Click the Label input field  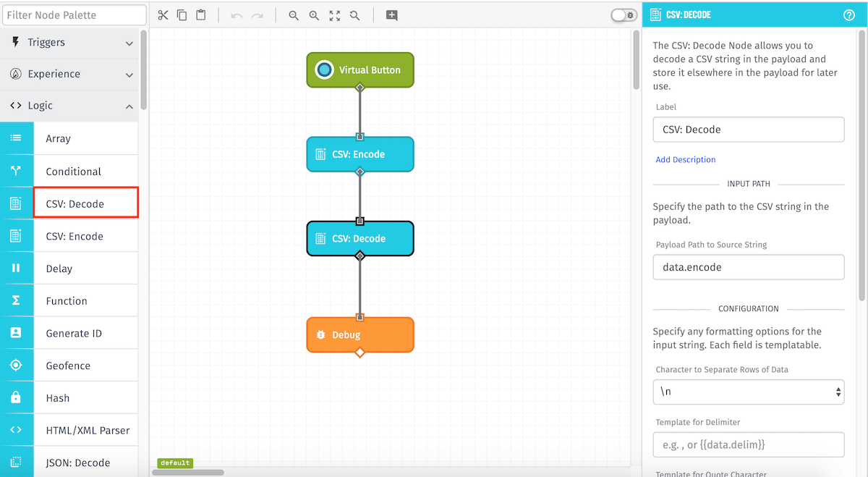(749, 130)
